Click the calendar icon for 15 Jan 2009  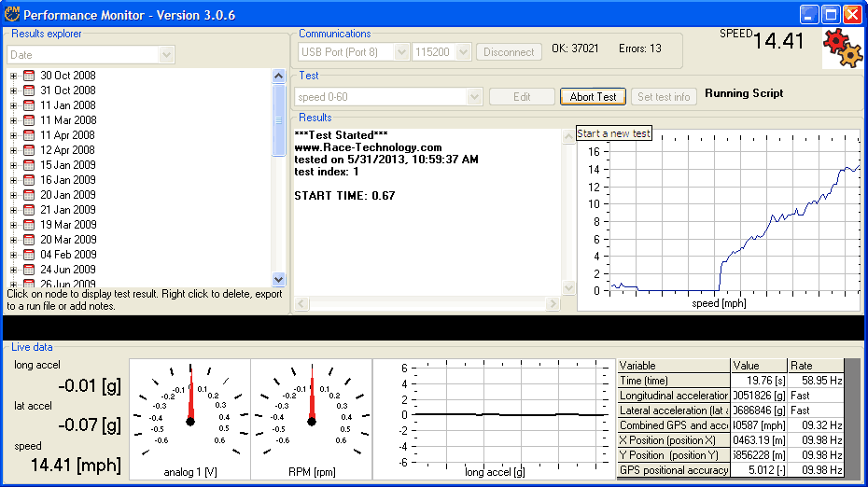coord(29,165)
